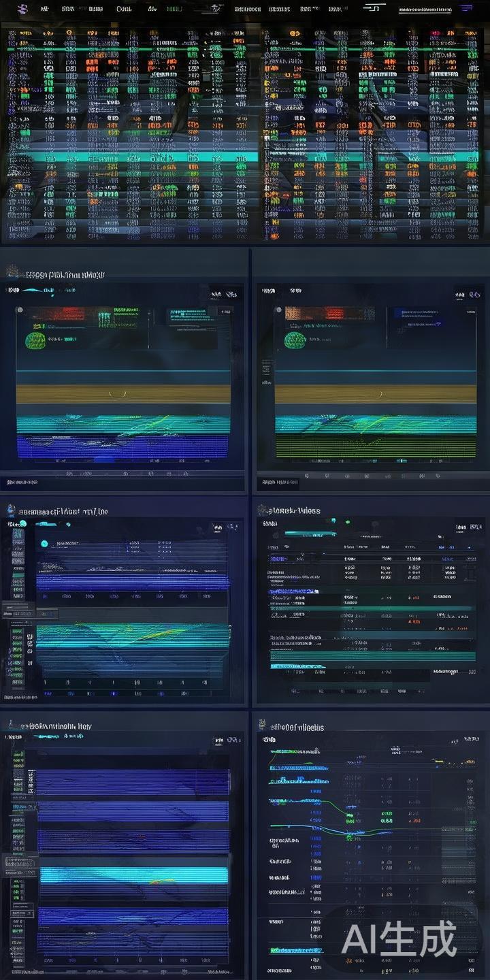The height and width of the screenshot is (980, 490).
Task: Toggle the small round indicator in upper-left chart header
Action: pos(20,311)
